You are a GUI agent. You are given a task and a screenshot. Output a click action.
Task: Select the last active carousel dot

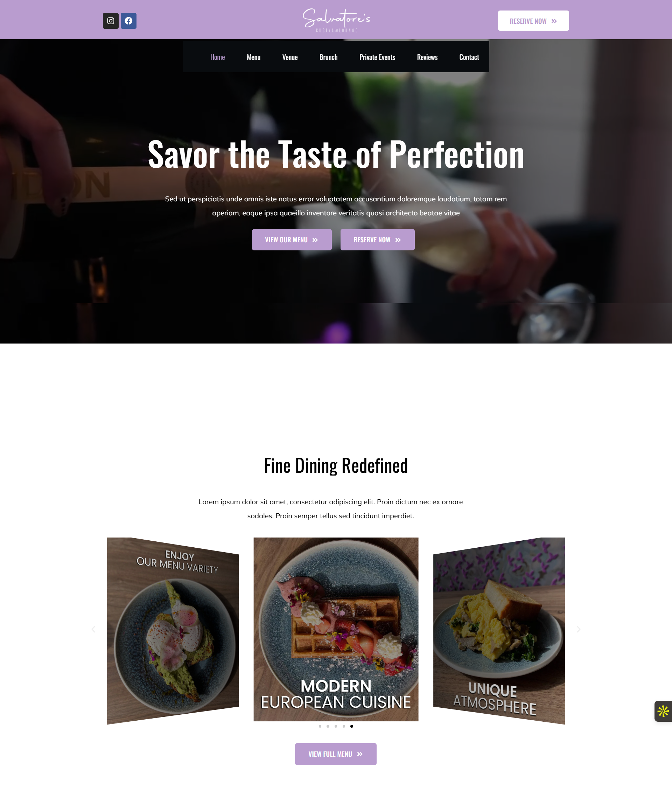352,726
